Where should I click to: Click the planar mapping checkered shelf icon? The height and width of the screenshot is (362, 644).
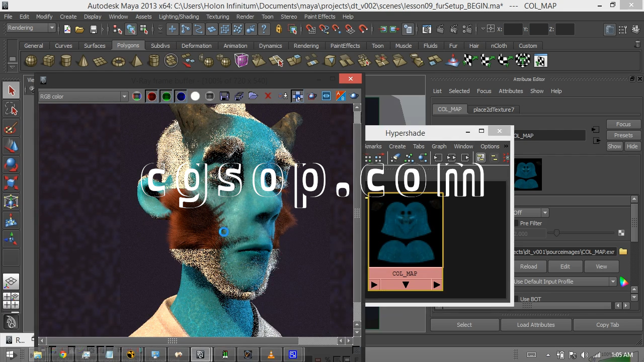coord(470,61)
